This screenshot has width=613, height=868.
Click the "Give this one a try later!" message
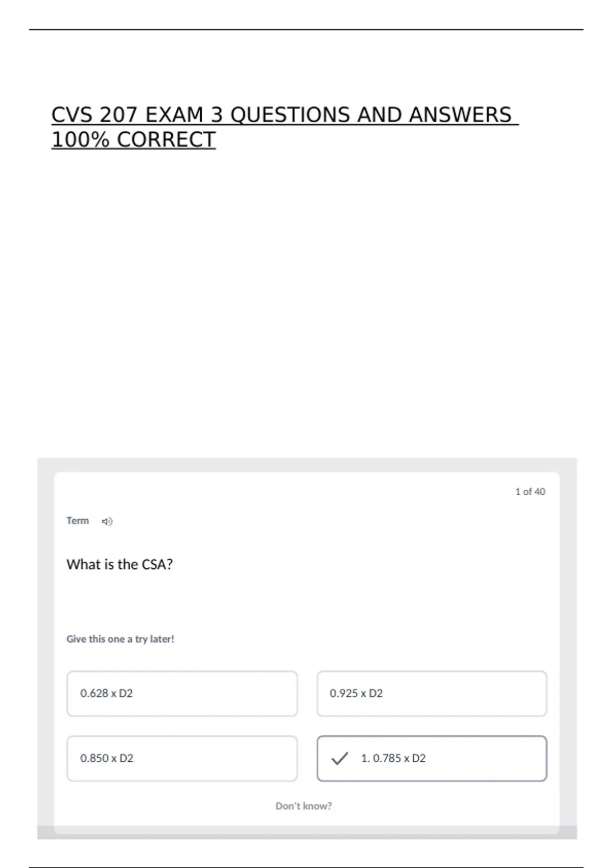tap(120, 639)
